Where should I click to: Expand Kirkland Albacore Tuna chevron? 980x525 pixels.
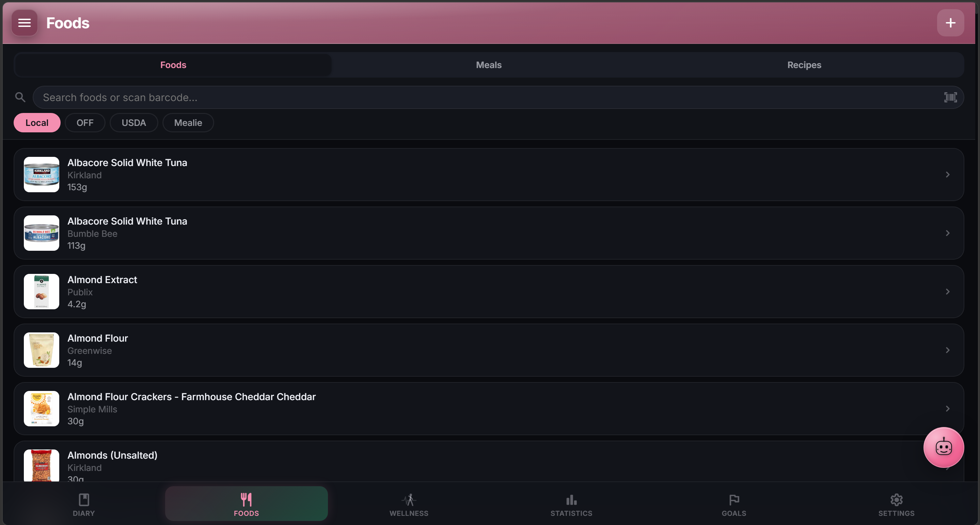pyautogui.click(x=948, y=175)
